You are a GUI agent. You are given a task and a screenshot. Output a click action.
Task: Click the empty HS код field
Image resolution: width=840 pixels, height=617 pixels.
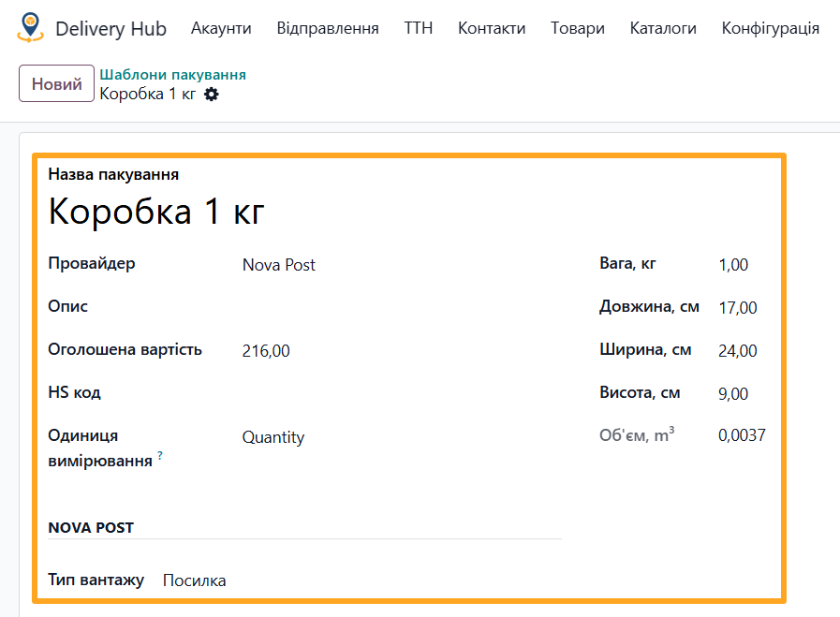pos(402,393)
